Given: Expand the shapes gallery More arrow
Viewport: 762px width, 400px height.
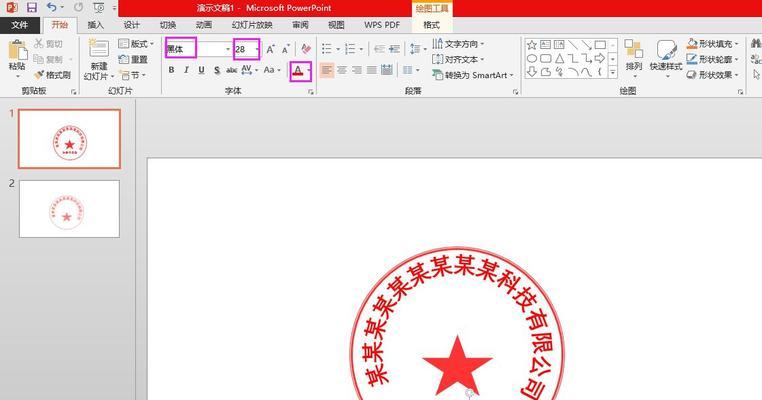Looking at the screenshot, I should click(613, 72).
